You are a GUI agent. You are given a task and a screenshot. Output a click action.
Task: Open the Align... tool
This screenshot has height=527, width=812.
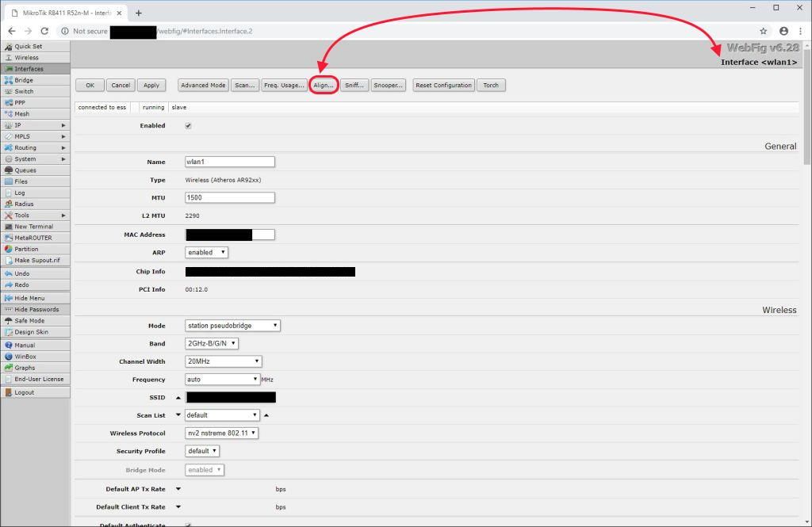point(324,86)
